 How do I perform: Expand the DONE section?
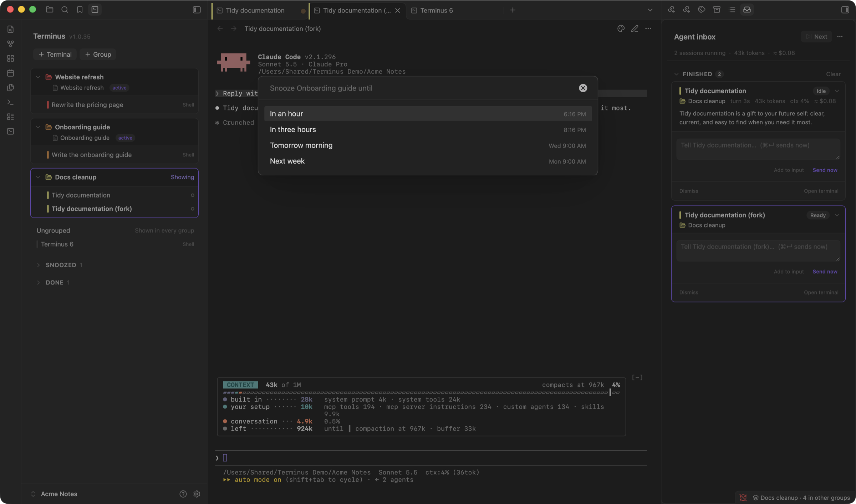click(38, 282)
